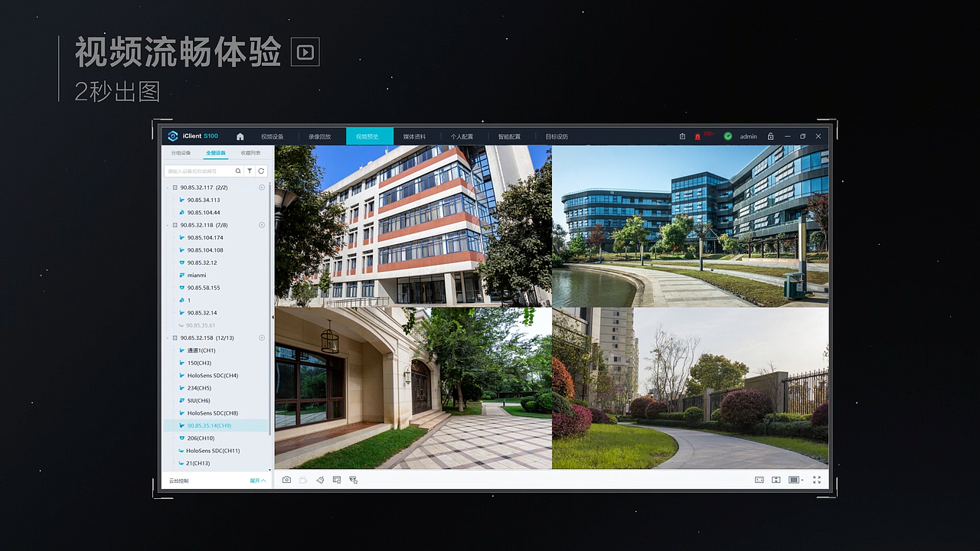Screen dimensions: 980x551
Task: Play all cameras of 90.85.32.117
Action: (261, 187)
